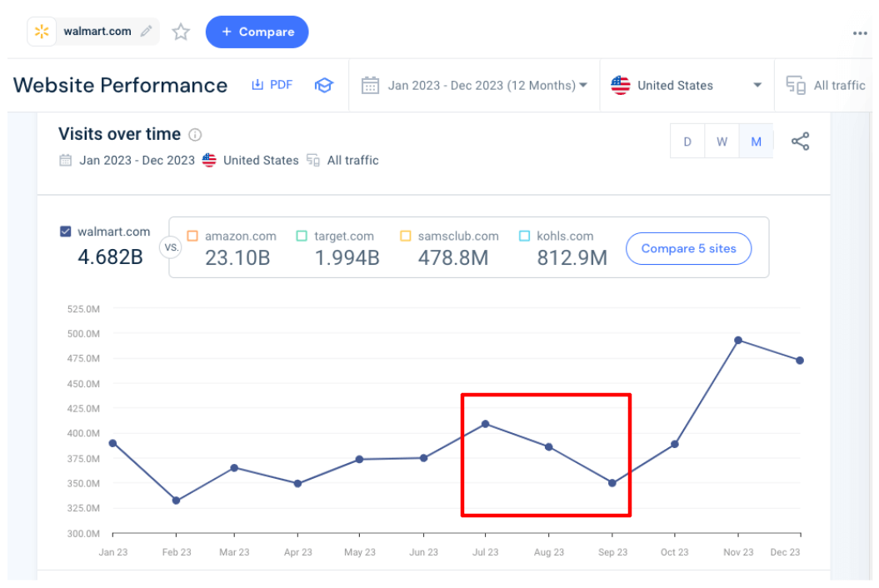
Task: Click the Walmart spark logo icon
Action: pyautogui.click(x=42, y=32)
